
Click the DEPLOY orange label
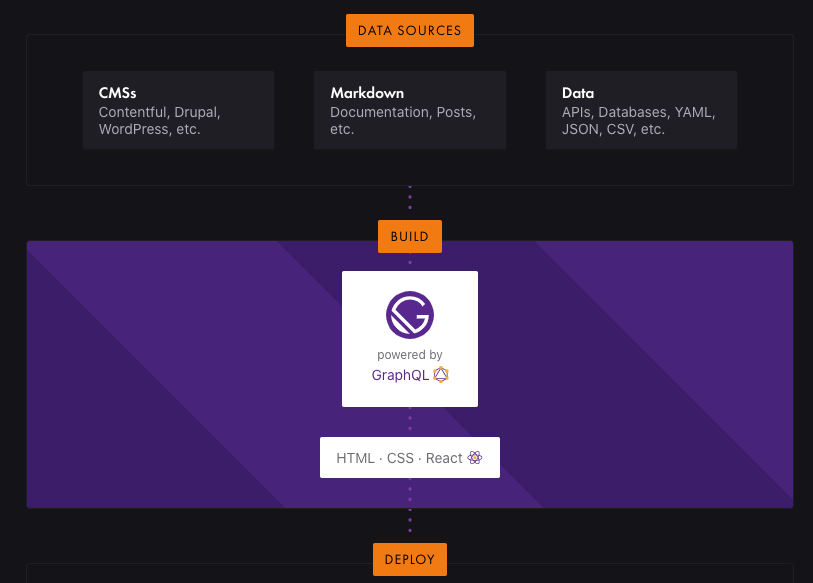click(410, 559)
